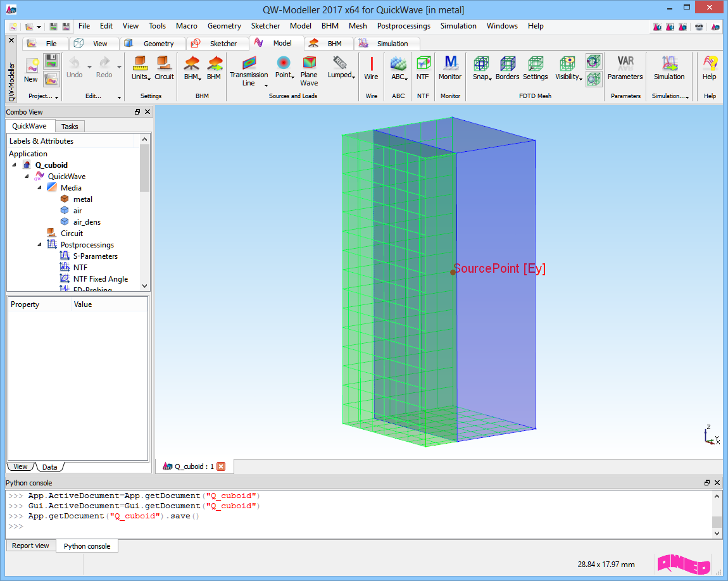Screen dimensions: 728x581
Task: Open the Point source dropdown arrow
Action: pos(293,77)
